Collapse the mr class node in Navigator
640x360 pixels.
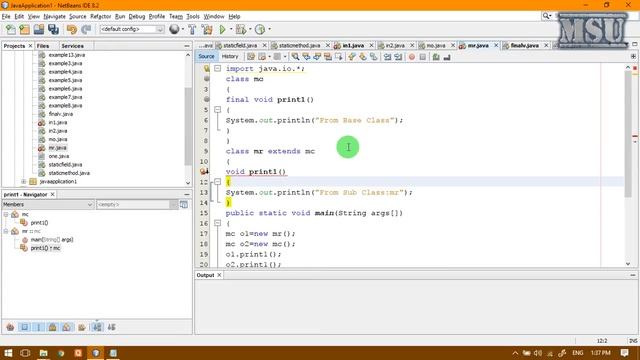(x=6, y=231)
